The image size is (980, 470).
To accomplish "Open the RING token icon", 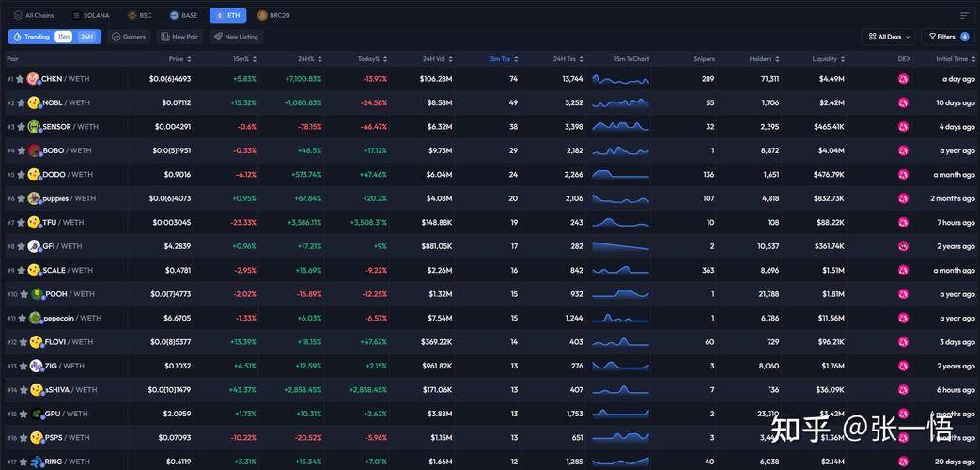I will click(x=37, y=462).
